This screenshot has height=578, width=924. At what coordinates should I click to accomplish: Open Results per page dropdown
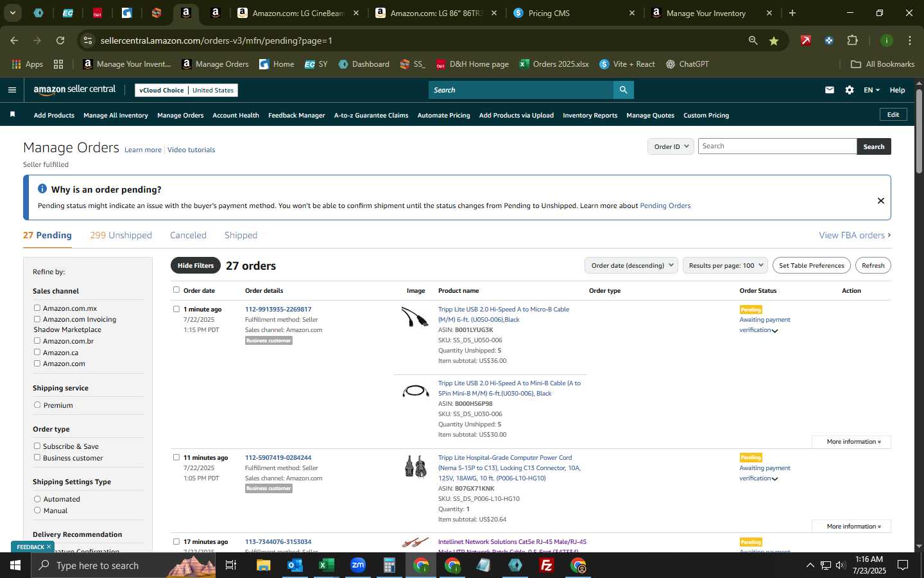tap(725, 265)
